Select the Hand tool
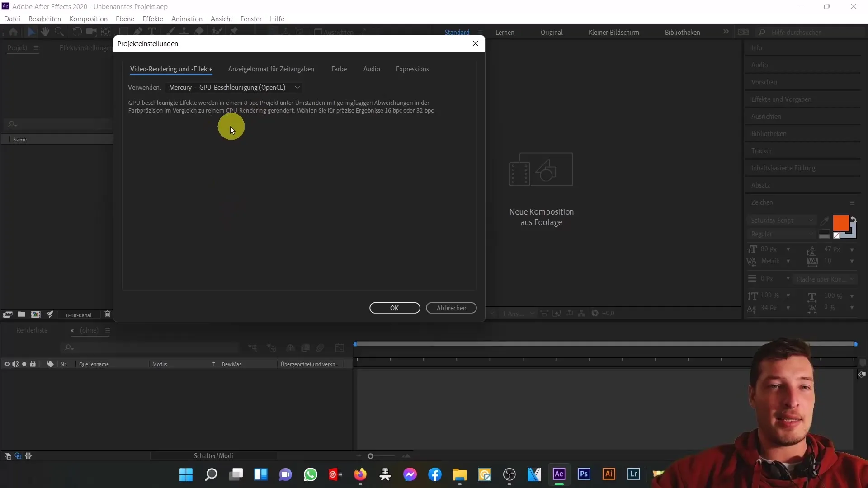The width and height of the screenshot is (868, 488). pos(45,32)
